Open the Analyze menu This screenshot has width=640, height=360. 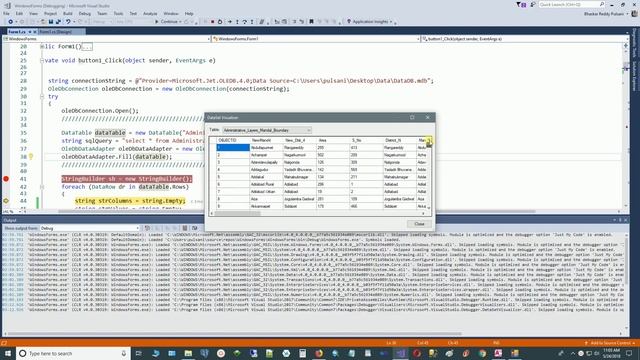pos(150,13)
